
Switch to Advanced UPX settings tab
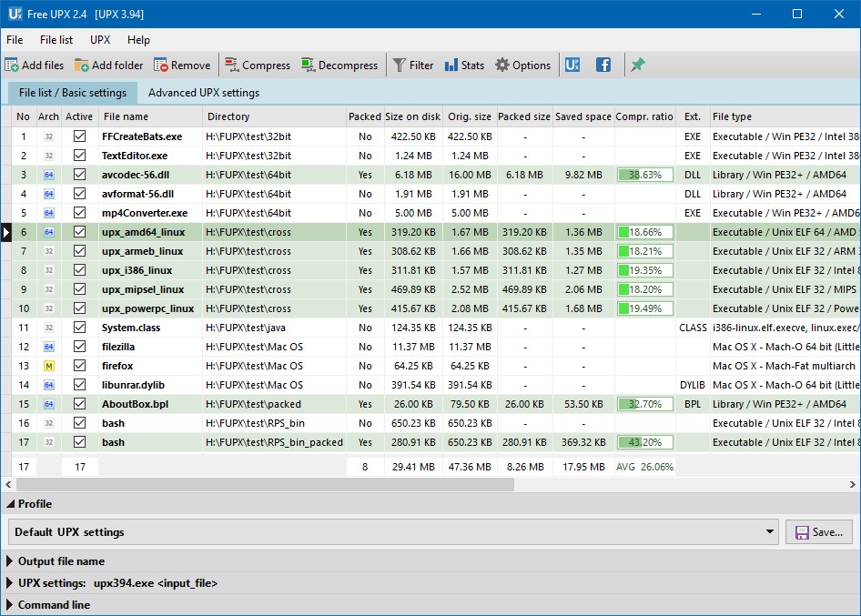(204, 93)
